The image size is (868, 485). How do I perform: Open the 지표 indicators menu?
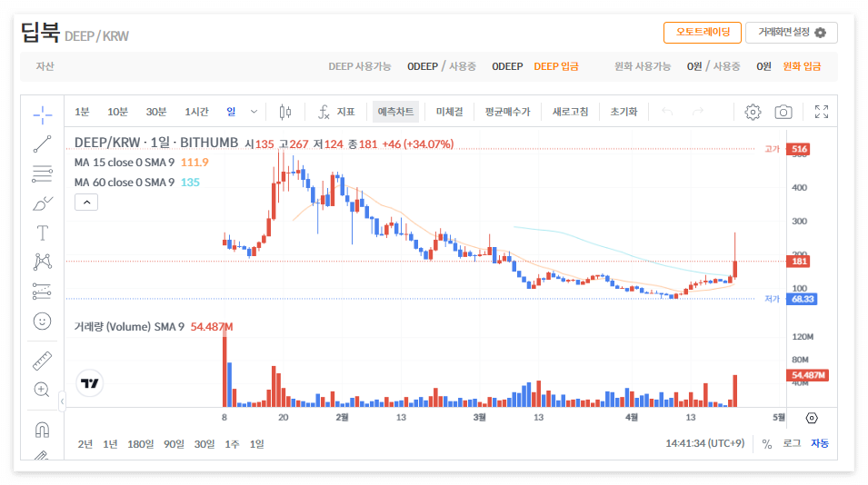tap(336, 113)
